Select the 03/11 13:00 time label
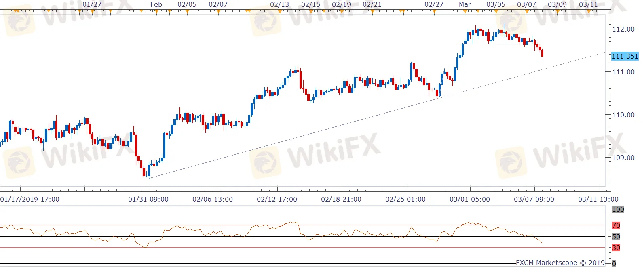Viewport: 644px width, 267px height. click(x=598, y=199)
